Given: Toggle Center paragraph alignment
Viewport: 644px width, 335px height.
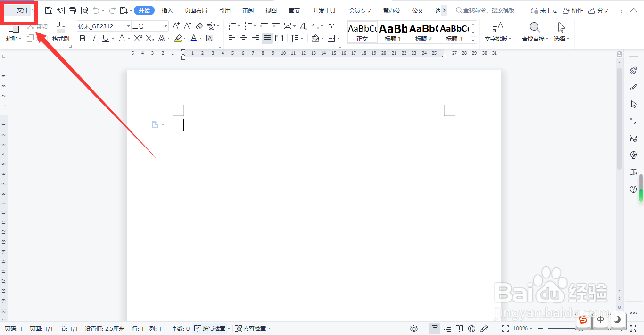Looking at the screenshot, I should coord(244,38).
